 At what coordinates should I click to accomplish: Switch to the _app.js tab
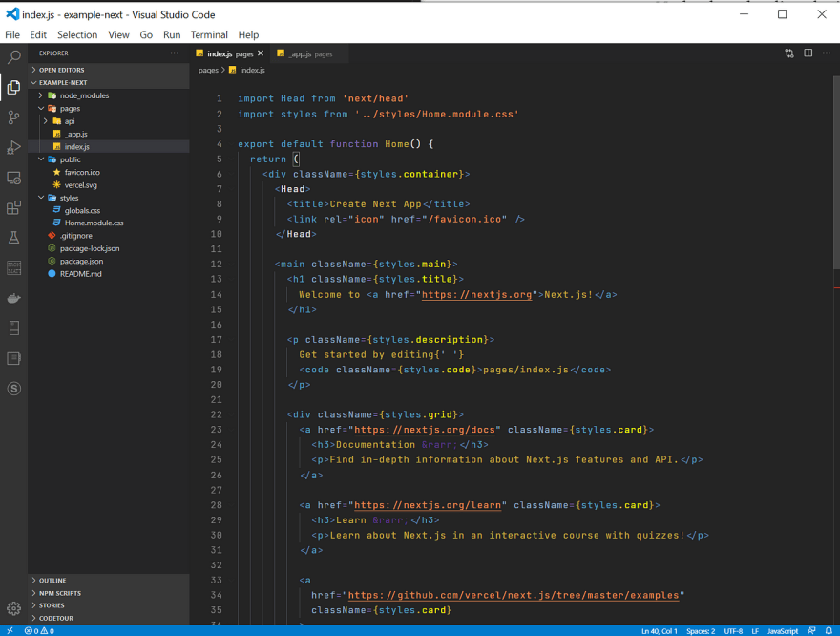click(309, 53)
